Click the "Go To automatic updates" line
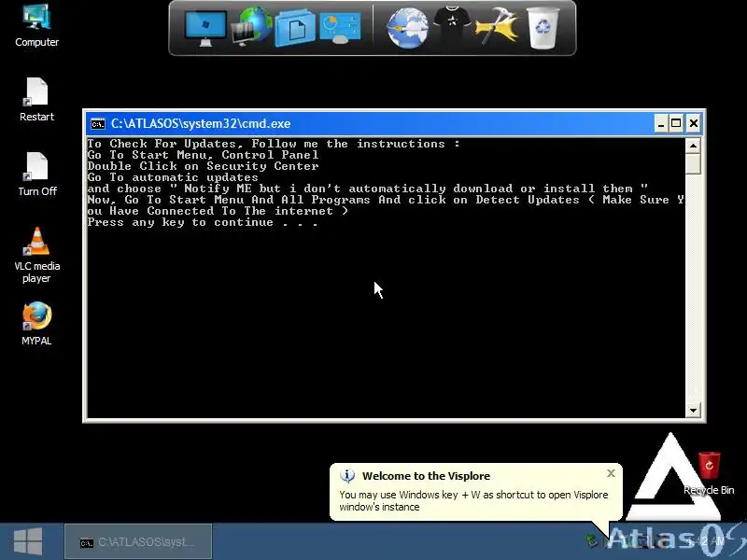This screenshot has width=747, height=560. click(x=173, y=177)
